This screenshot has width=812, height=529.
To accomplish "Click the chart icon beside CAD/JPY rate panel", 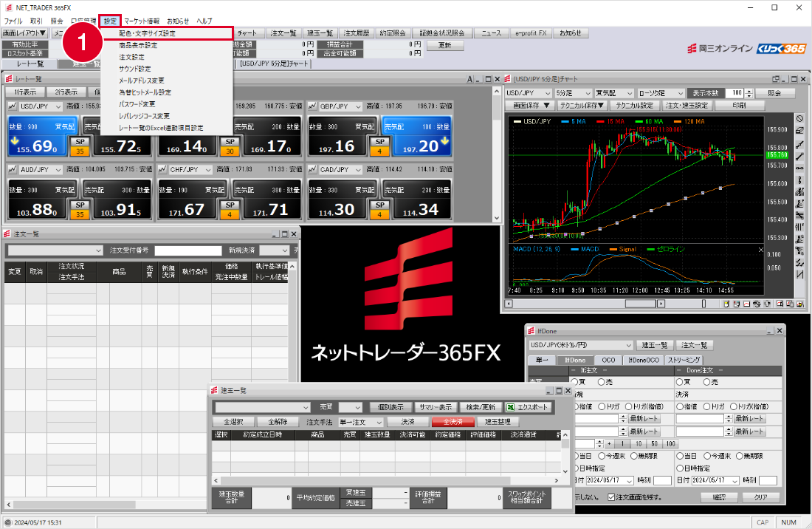I will pyautogui.click(x=312, y=169).
